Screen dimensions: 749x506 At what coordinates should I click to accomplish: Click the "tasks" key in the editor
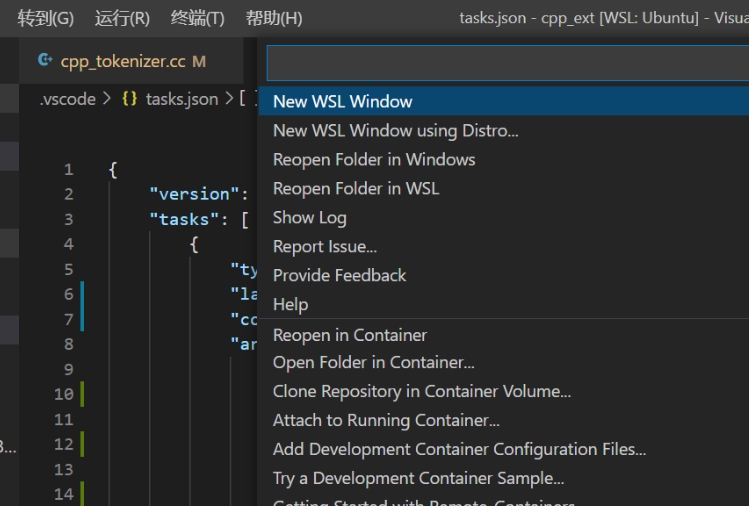point(184,219)
